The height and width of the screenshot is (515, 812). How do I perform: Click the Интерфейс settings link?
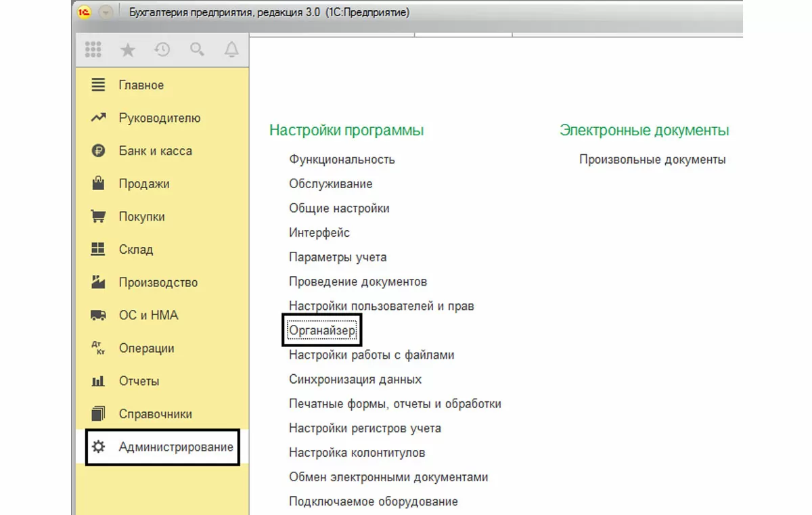tap(319, 233)
